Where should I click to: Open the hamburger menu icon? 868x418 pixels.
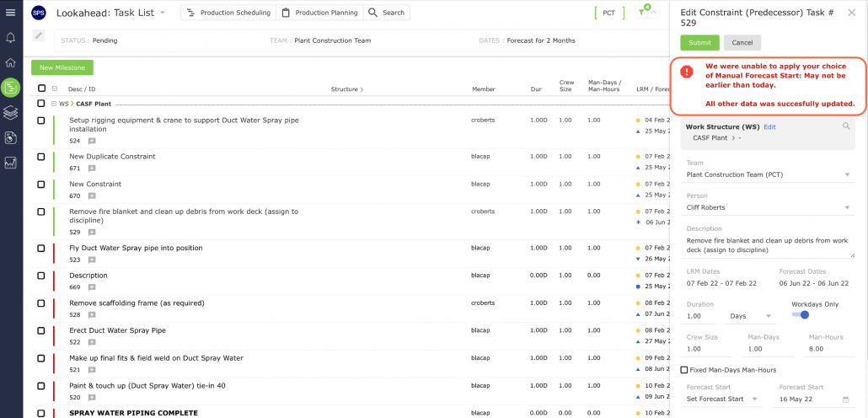coord(10,12)
